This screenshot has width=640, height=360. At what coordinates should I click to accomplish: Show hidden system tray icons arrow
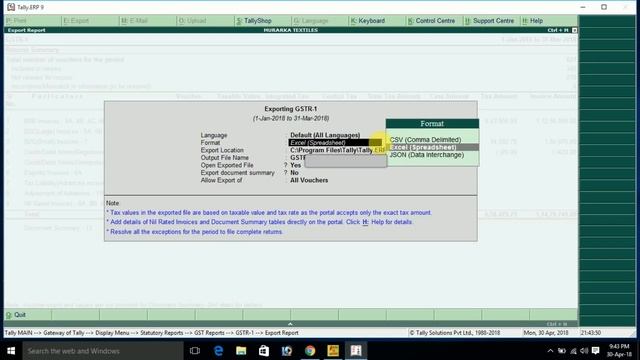(550, 351)
